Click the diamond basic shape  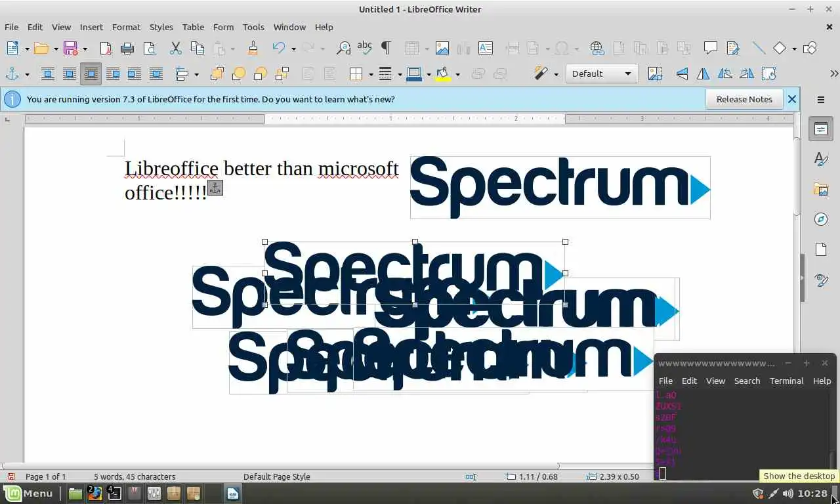[x=780, y=48]
